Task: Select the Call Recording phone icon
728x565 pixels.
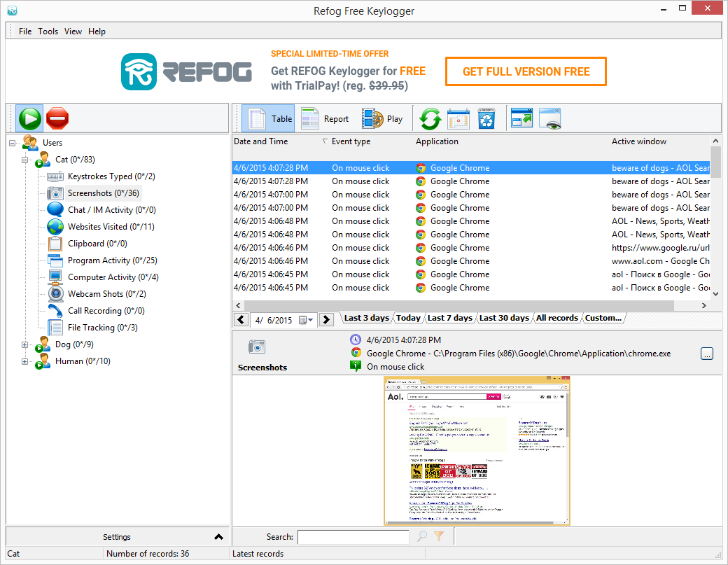Action: [55, 311]
